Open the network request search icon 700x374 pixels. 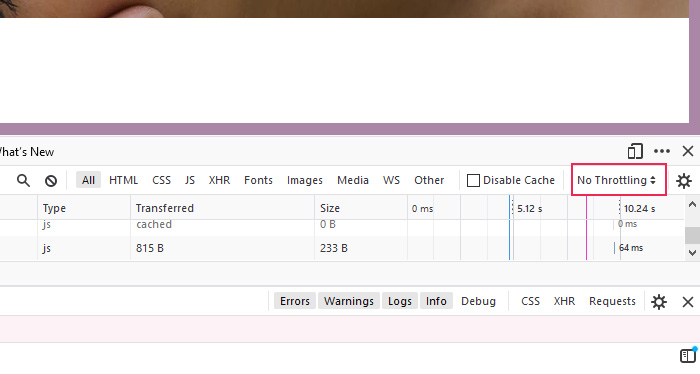(23, 180)
